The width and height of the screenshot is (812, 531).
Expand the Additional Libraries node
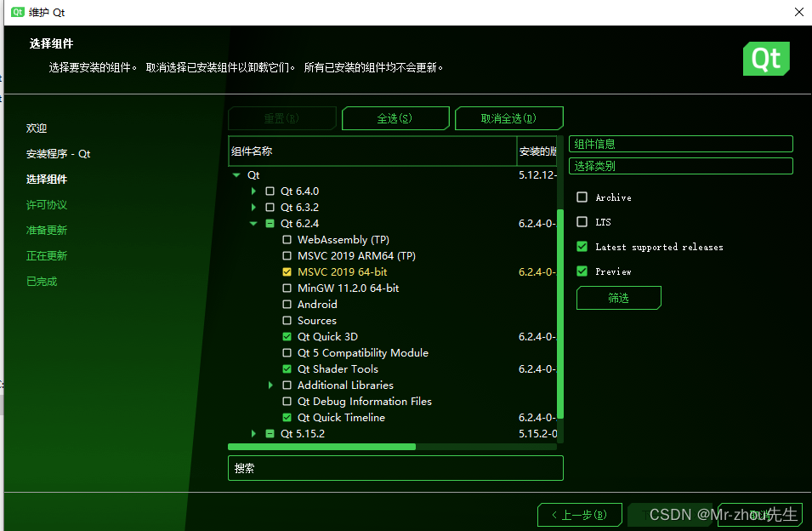(270, 385)
